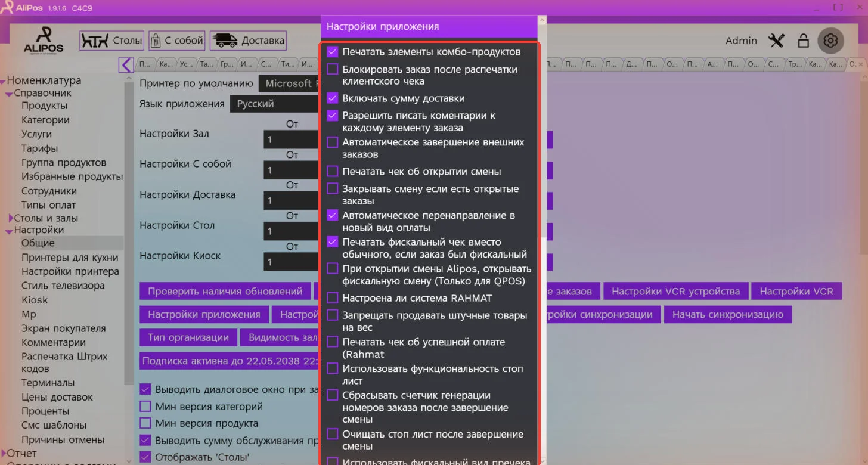Viewport: 868px width, 465px height.
Task: Click Настройки приложения button
Action: [204, 314]
